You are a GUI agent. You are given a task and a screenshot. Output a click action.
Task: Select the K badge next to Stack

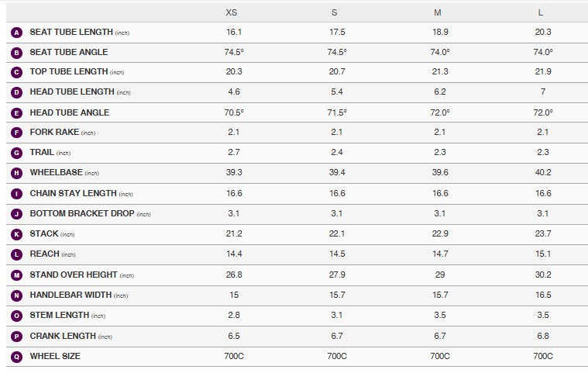(16, 234)
